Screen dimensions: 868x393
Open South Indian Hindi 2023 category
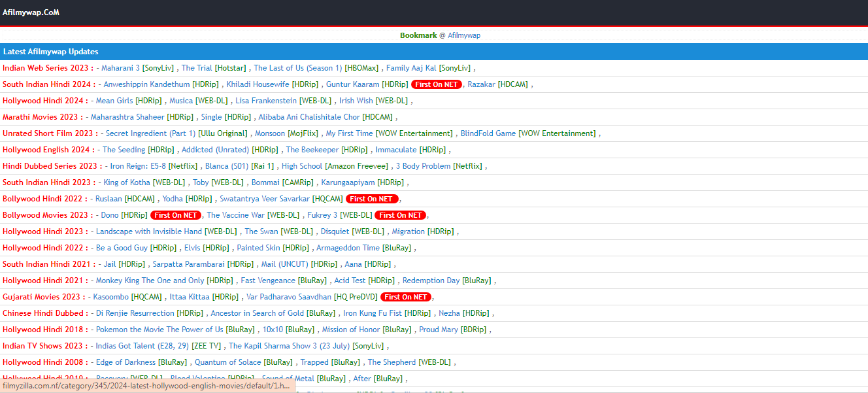[x=49, y=182]
